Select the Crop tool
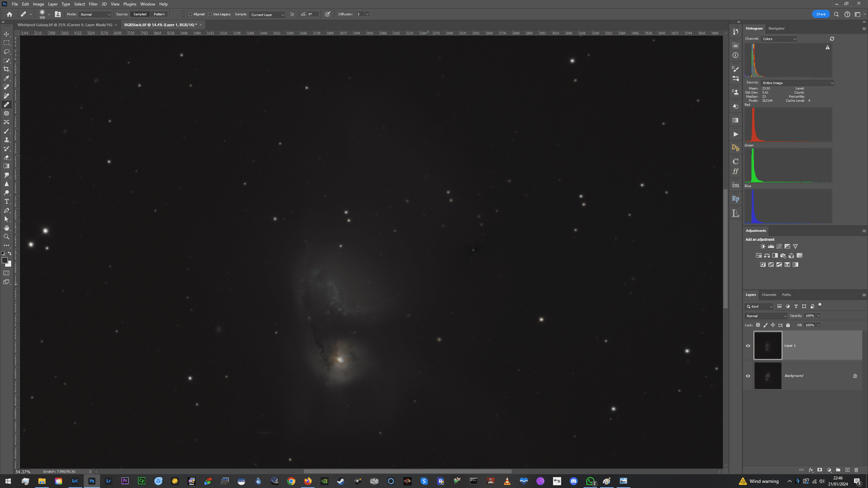The image size is (868, 488). point(7,69)
